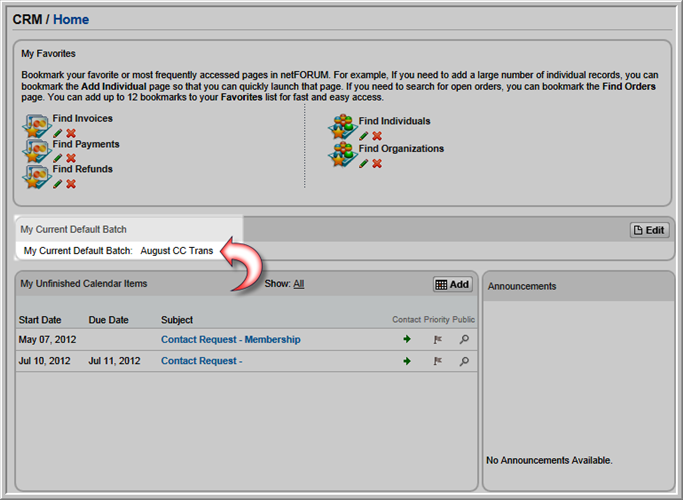This screenshot has height=500, width=683.
Task: Click magnifier for May 07 Membership item
Action: pos(464,339)
